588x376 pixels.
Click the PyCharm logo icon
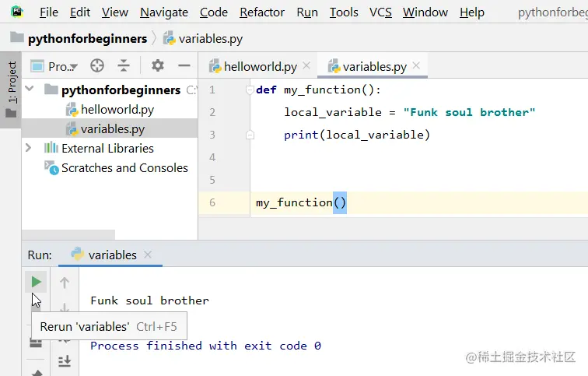(17, 12)
